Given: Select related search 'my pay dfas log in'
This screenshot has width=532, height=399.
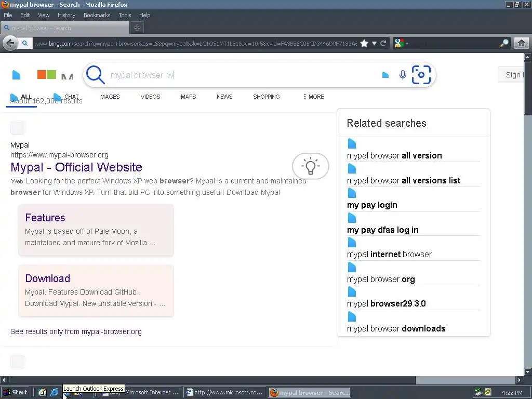Looking at the screenshot, I should (382, 230).
